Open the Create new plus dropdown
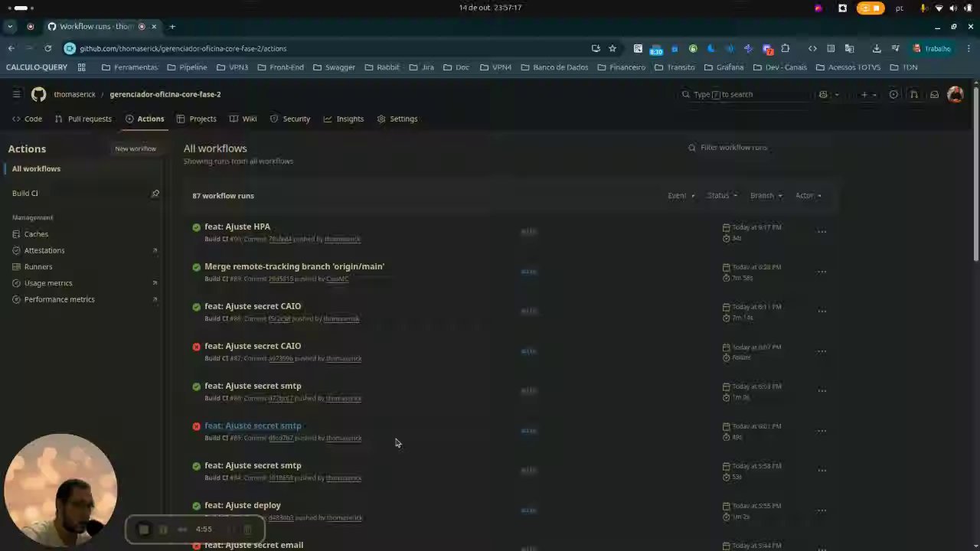Viewport: 980px width, 551px height. [x=867, y=94]
